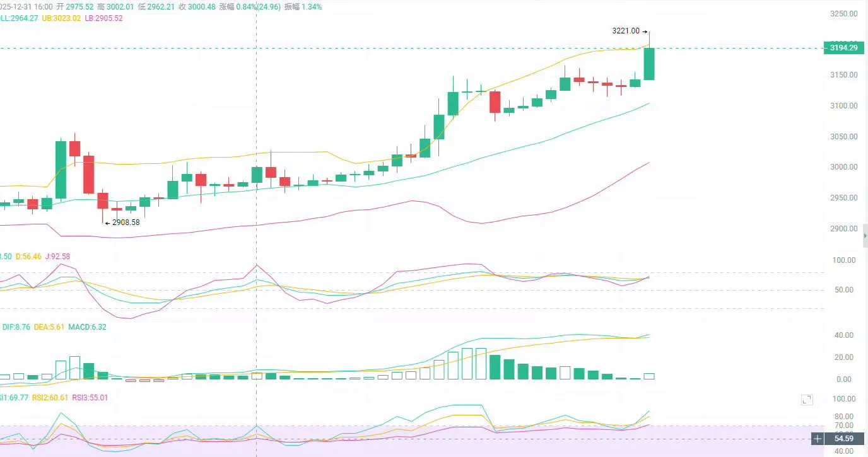
Task: Click the KDJ D:56.46 label
Action: tap(28, 257)
